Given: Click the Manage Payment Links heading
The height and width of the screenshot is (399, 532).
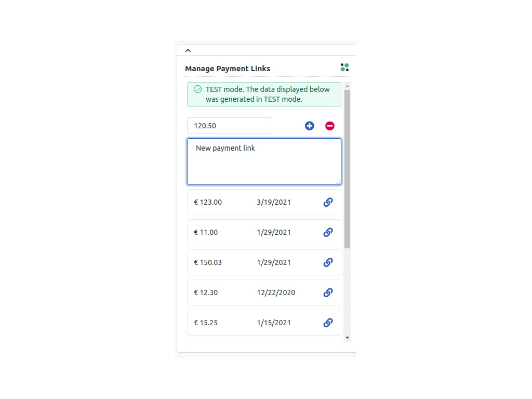Looking at the screenshot, I should (x=227, y=68).
